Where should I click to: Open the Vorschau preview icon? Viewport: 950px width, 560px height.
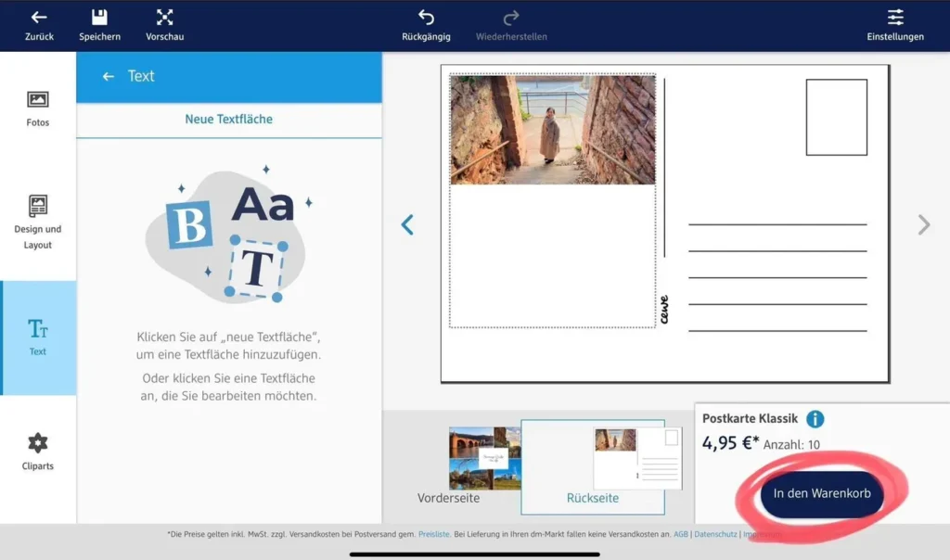[164, 18]
